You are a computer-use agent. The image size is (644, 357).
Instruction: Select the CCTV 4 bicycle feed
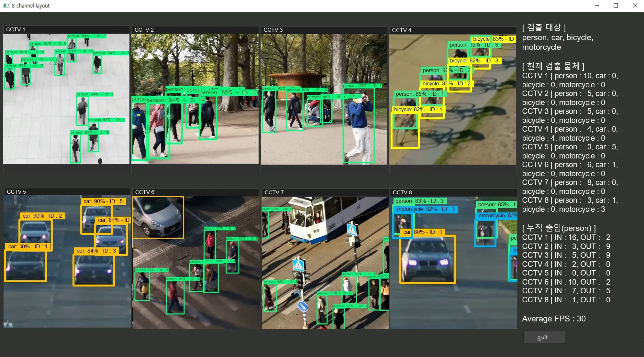click(x=452, y=99)
